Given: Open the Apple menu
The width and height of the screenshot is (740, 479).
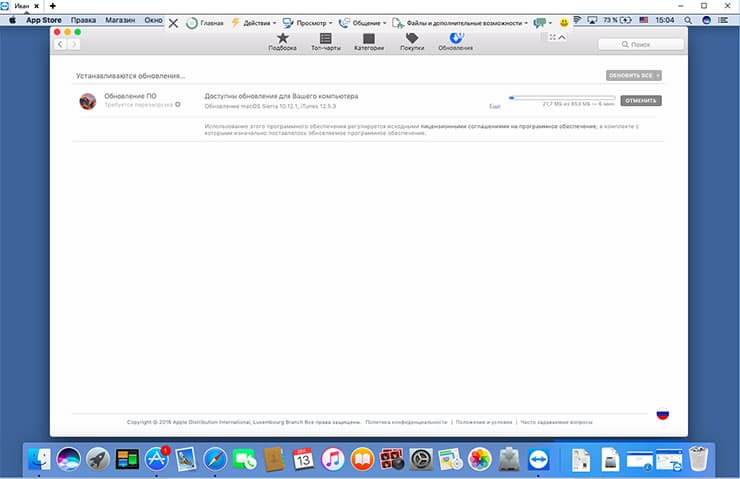Looking at the screenshot, I should coord(13,20).
